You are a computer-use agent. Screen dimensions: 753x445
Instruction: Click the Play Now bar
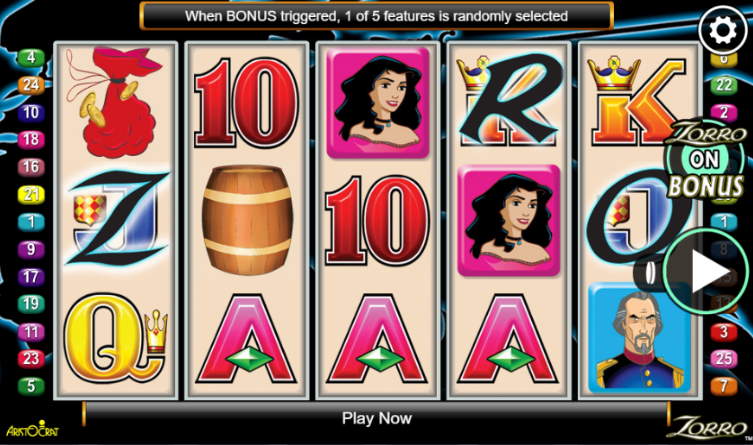(376, 418)
